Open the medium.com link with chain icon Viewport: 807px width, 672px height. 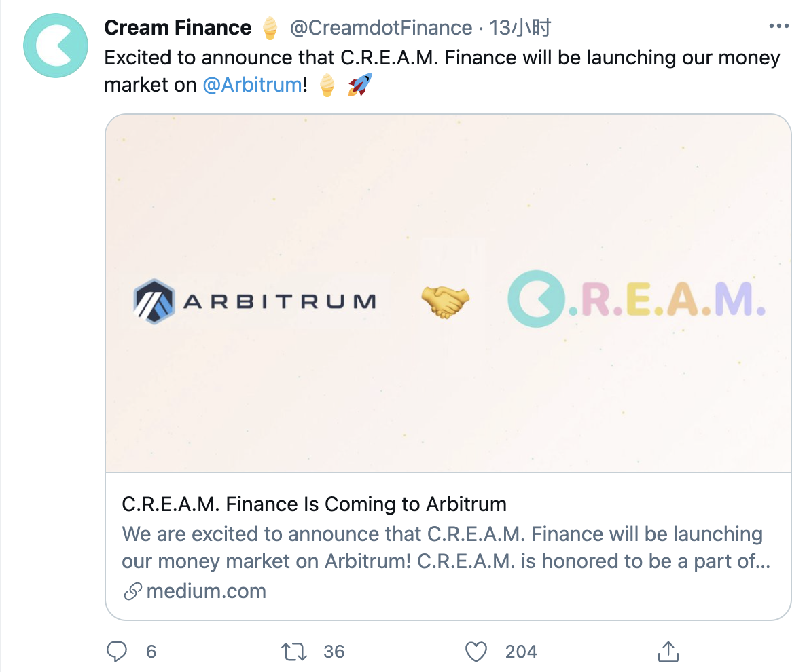click(x=194, y=591)
